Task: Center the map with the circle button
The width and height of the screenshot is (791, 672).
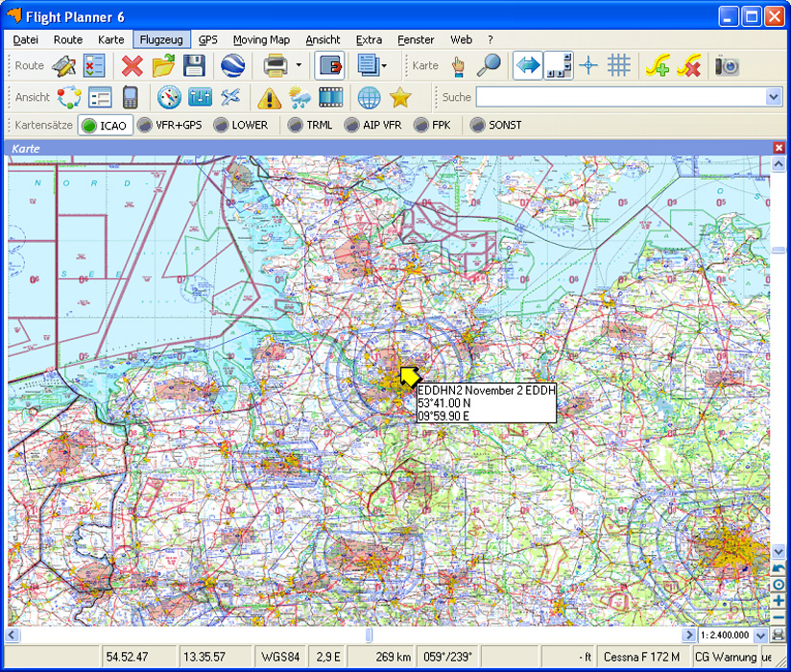Action: click(x=779, y=586)
